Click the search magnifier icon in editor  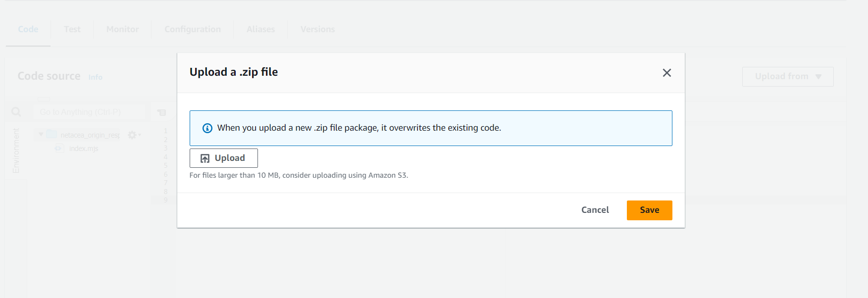pos(16,112)
